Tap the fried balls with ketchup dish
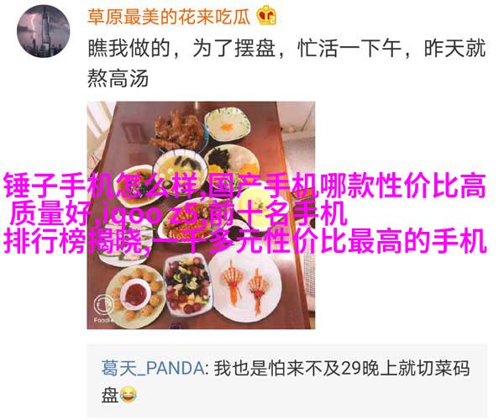This screenshot has width=504, height=420. click(136, 295)
